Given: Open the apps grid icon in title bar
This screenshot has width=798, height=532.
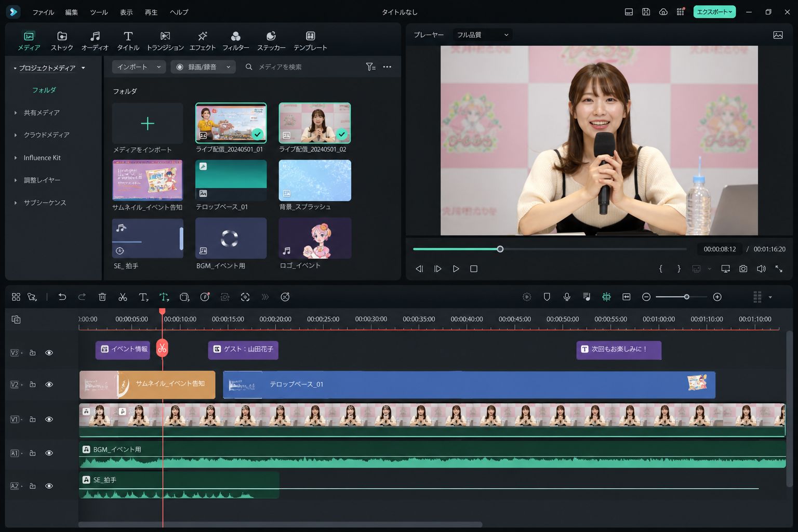Looking at the screenshot, I should (681, 12).
